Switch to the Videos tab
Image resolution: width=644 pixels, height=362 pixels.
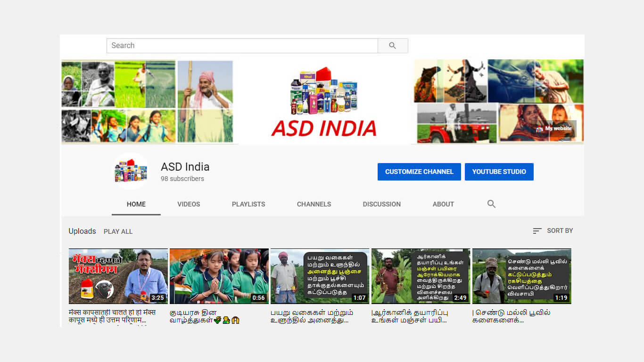[x=189, y=204]
